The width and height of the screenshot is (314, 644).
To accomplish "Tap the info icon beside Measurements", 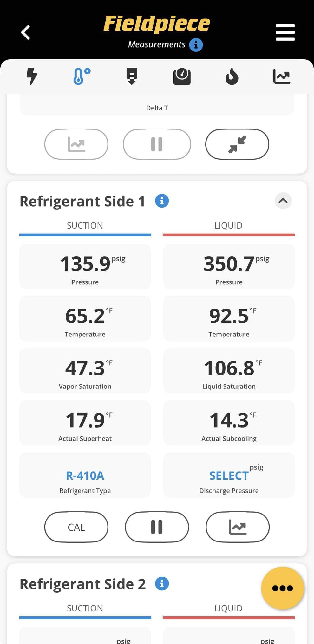I will click(x=196, y=45).
